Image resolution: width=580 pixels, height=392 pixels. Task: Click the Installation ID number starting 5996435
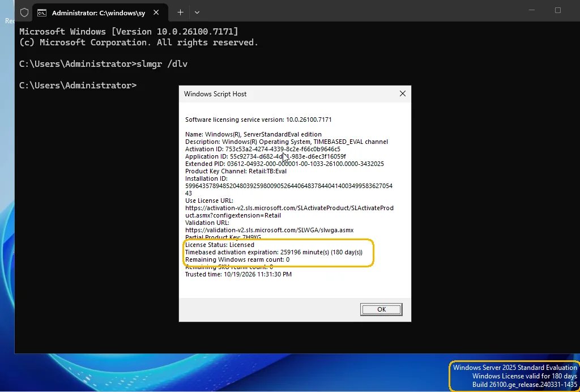tap(289, 189)
